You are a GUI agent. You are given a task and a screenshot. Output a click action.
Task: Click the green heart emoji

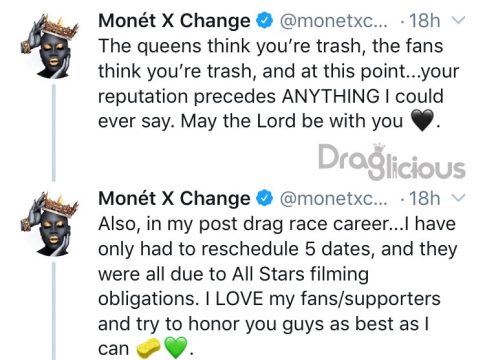175,347
